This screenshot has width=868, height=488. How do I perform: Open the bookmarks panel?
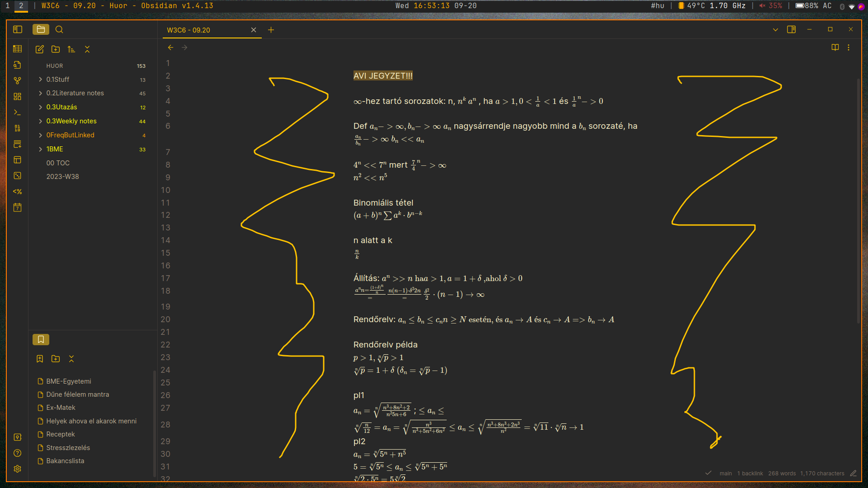[x=41, y=339]
